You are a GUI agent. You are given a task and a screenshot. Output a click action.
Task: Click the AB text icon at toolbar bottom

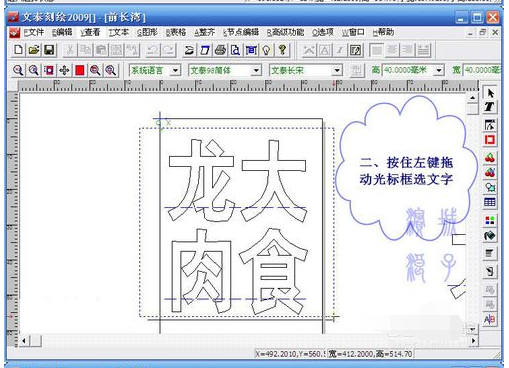click(x=490, y=319)
